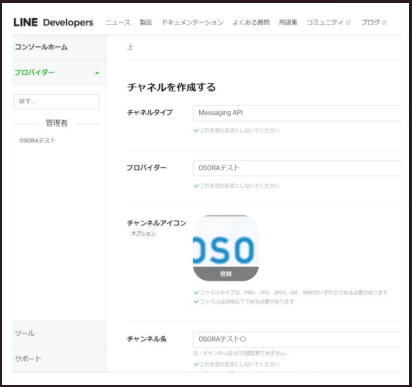The width and height of the screenshot is (412, 387).
Task: Click the チャンネルアイコン label
Action: pyautogui.click(x=156, y=223)
